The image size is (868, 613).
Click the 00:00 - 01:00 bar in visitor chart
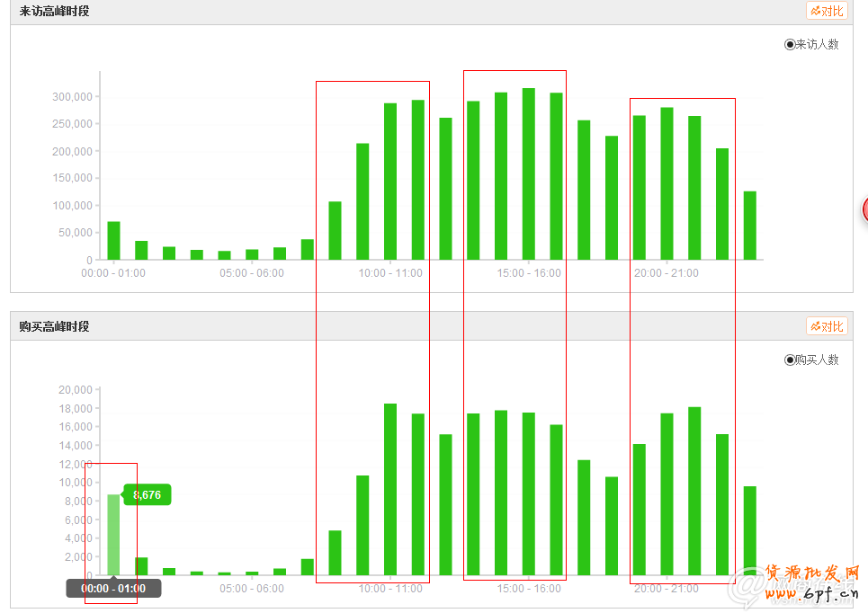pyautogui.click(x=113, y=240)
